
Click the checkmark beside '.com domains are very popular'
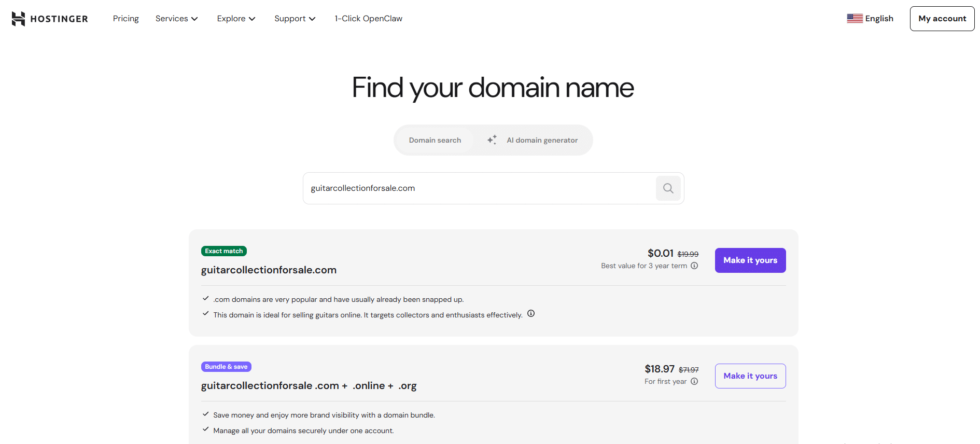pos(206,298)
